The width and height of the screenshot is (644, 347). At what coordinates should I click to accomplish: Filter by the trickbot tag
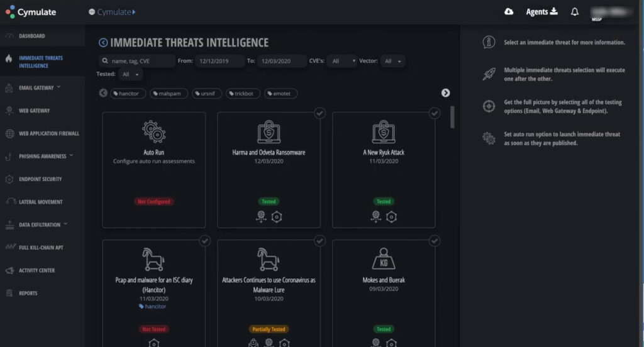pos(243,94)
